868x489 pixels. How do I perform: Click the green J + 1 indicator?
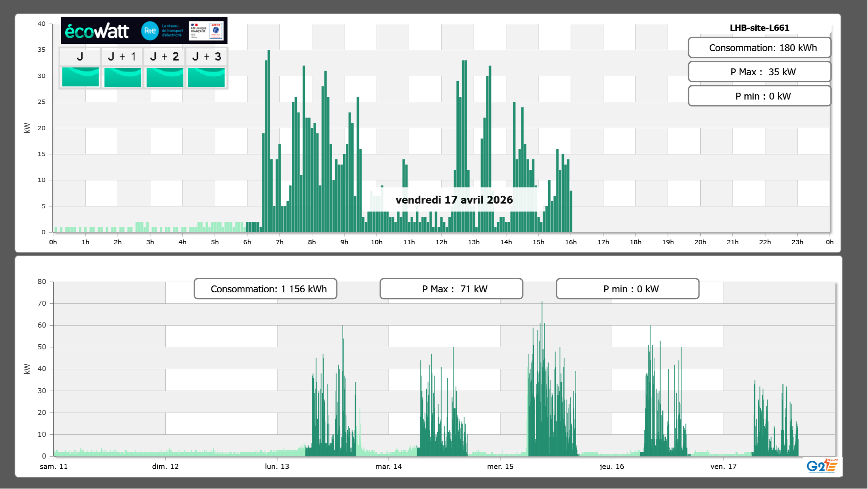pyautogui.click(x=122, y=77)
